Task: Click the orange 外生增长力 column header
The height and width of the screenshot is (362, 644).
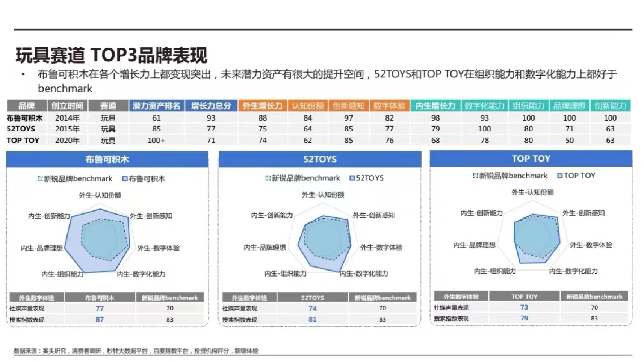Action: [x=263, y=106]
